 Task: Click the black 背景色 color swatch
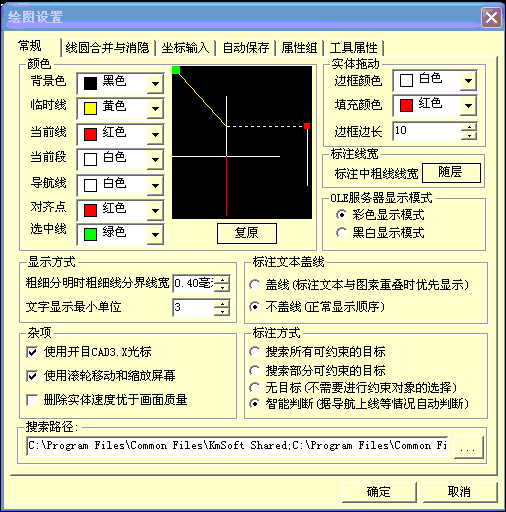pyautogui.click(x=90, y=83)
